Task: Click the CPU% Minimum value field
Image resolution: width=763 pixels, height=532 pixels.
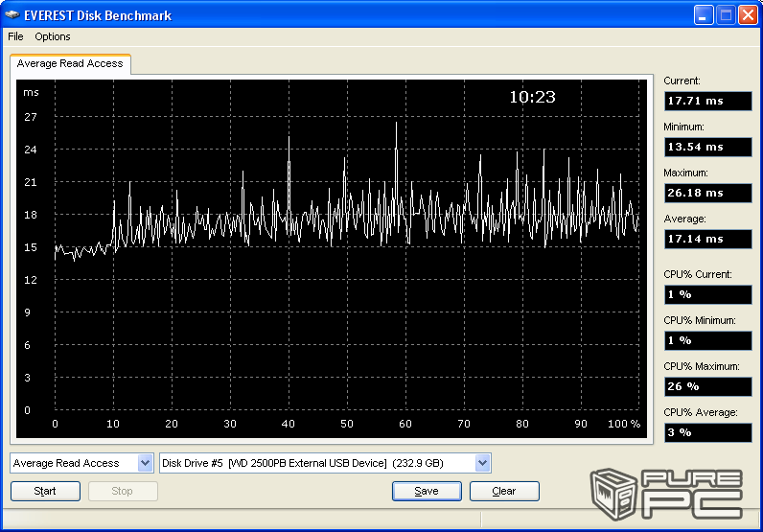Action: point(708,340)
